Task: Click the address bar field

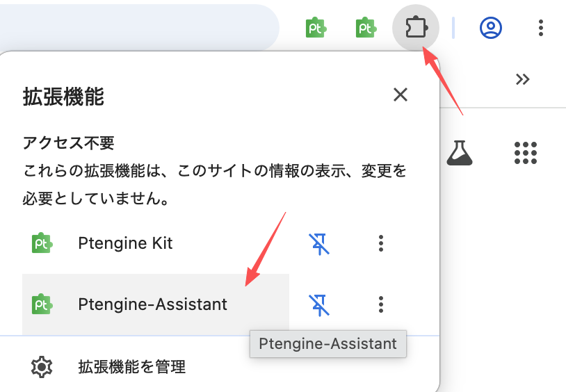Action: point(140,27)
